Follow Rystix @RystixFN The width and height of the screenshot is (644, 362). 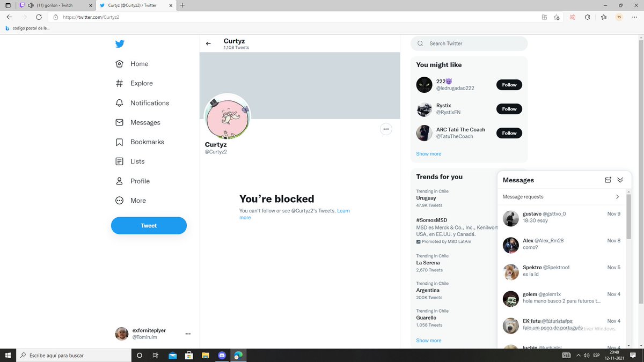509,109
